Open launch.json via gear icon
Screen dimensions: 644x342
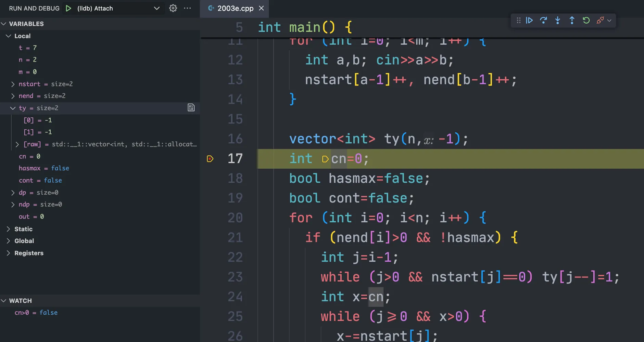[173, 8]
